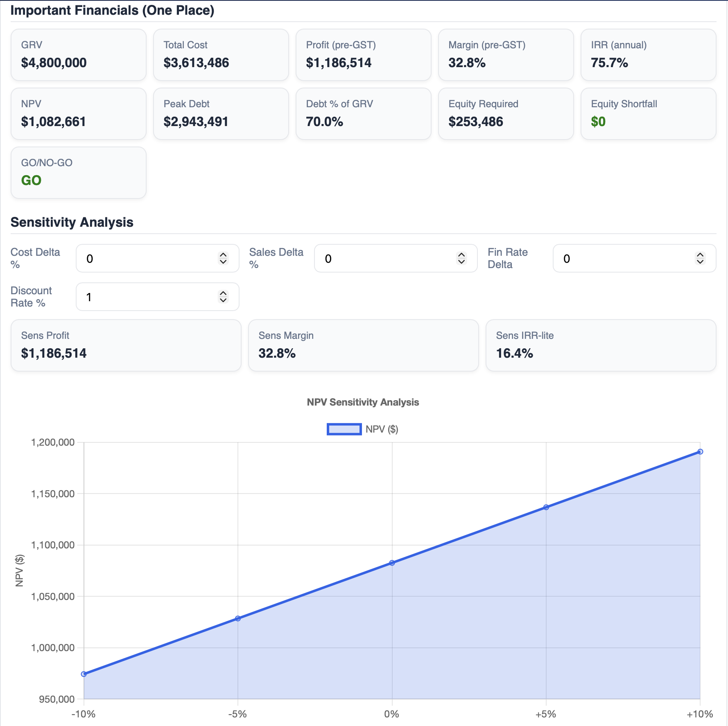Click the Discount Rate % input field

(158, 297)
